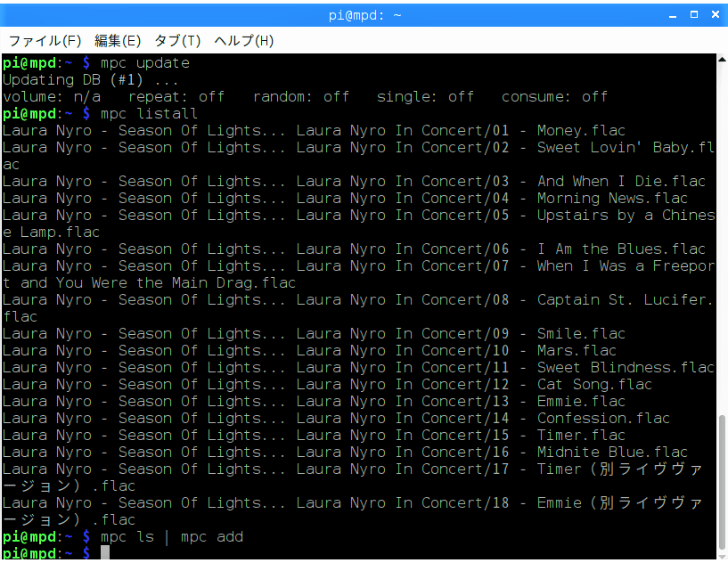The image size is (728, 563).
Task: Click the '15 - Timer.flac' entry
Action: [x=559, y=436]
